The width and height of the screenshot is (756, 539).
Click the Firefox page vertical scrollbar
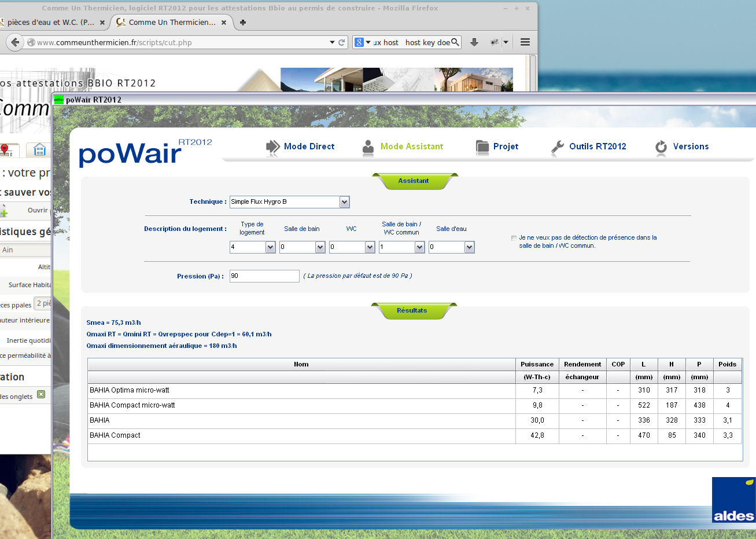click(x=534, y=73)
